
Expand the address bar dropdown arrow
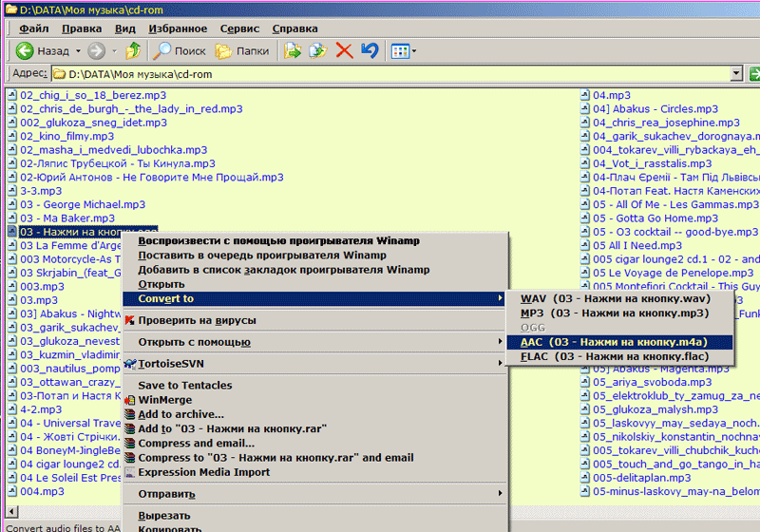(x=736, y=73)
